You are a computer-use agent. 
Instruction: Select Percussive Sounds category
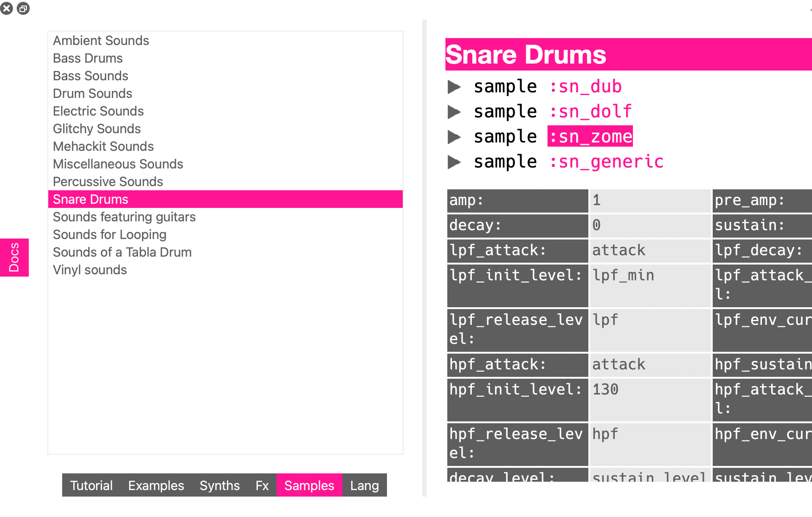pyautogui.click(x=226, y=181)
